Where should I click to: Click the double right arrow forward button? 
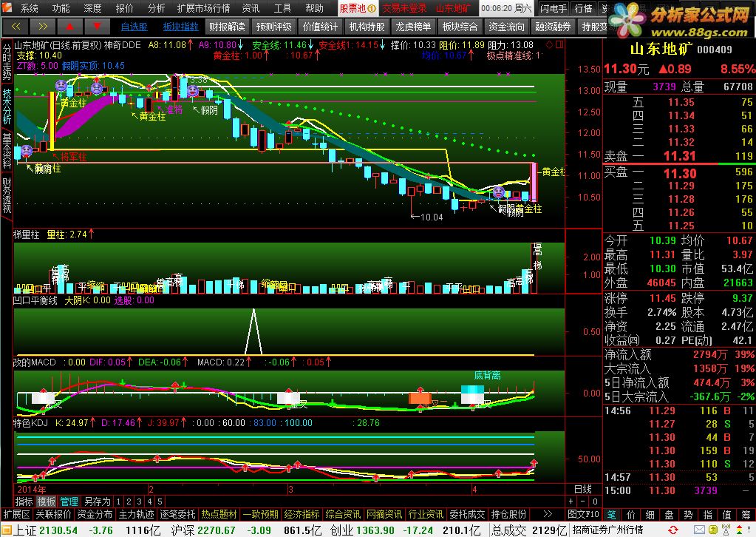point(42,27)
